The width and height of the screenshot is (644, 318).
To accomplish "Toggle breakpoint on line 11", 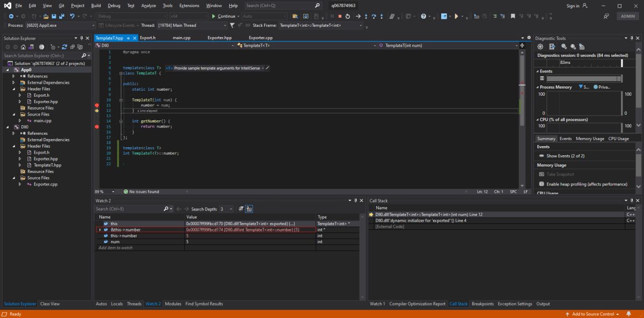I will [x=97, y=105].
